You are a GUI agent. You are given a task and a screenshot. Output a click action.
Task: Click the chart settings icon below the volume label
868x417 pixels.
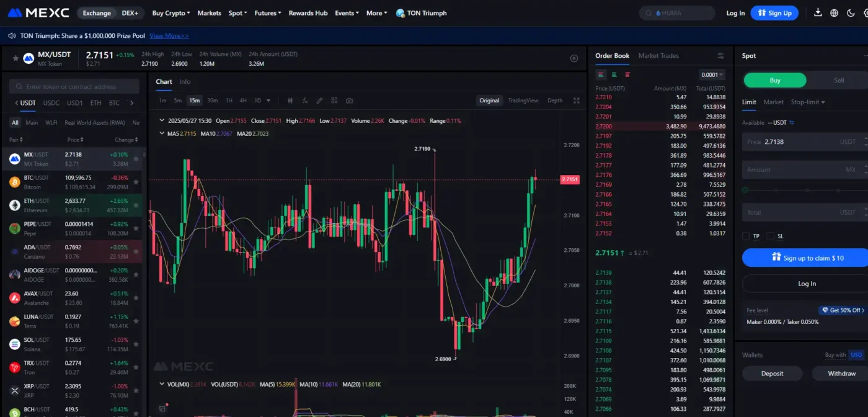coord(162,408)
